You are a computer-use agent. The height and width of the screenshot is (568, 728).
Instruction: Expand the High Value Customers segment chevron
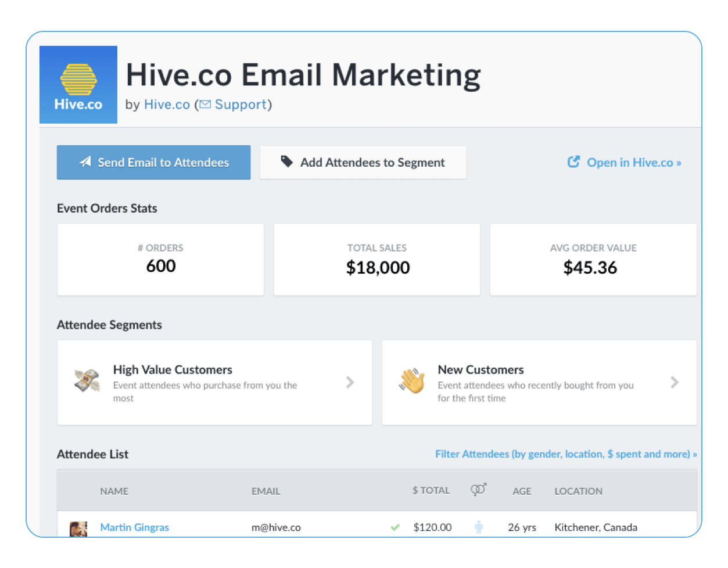click(350, 382)
